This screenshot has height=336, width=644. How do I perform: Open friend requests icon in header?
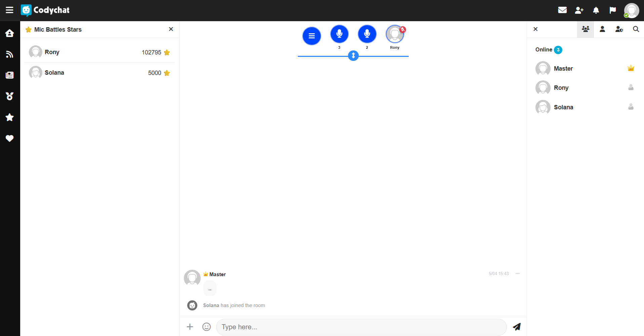[579, 10]
